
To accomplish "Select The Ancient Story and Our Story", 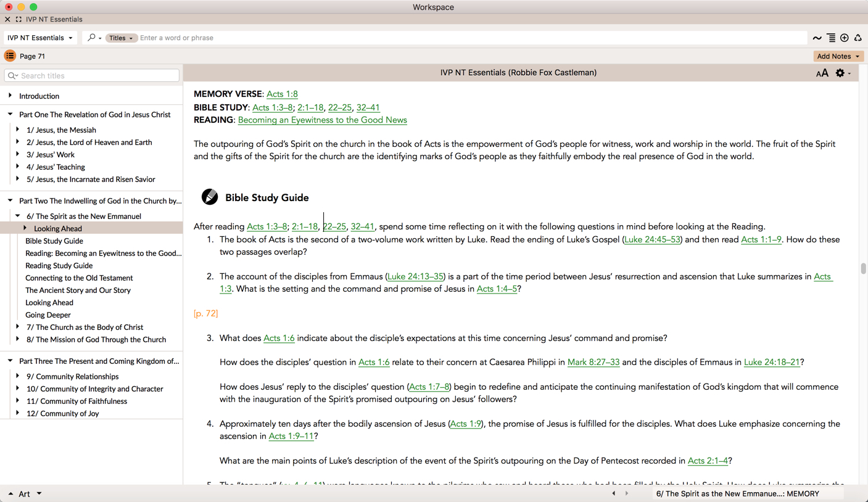I will tap(78, 290).
